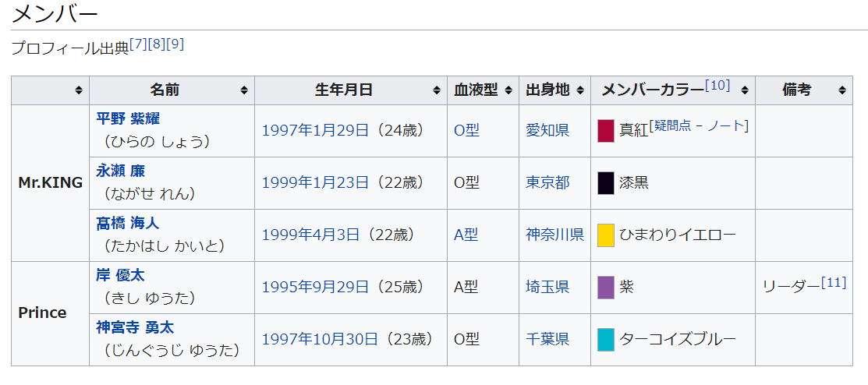Select the reading （たかはし かいと）
This screenshot has width=868, height=385.
coord(165,246)
